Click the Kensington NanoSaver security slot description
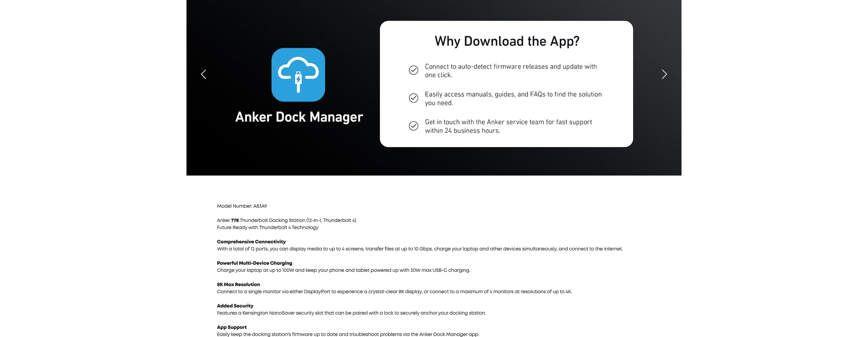Image resolution: width=868 pixels, height=337 pixels. [x=351, y=313]
